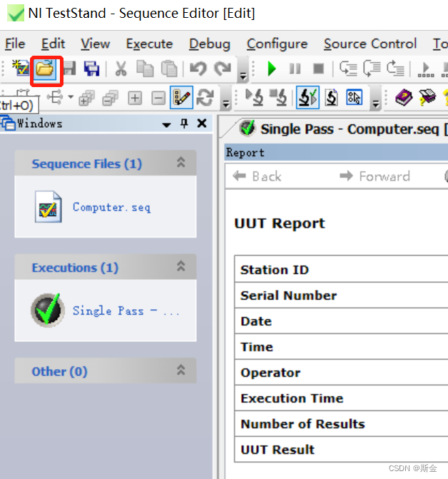
Task: Select Computer.seq link in Sequence Files
Action: (x=111, y=208)
